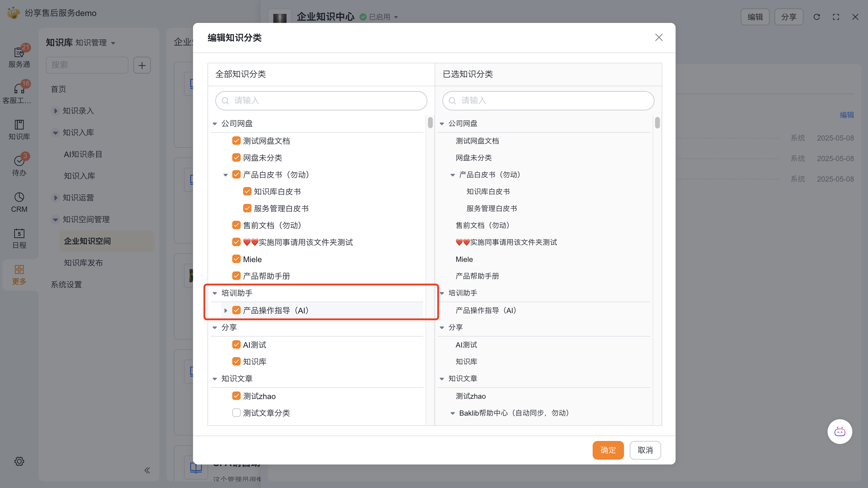Click the AI assistant robot icon

839,432
